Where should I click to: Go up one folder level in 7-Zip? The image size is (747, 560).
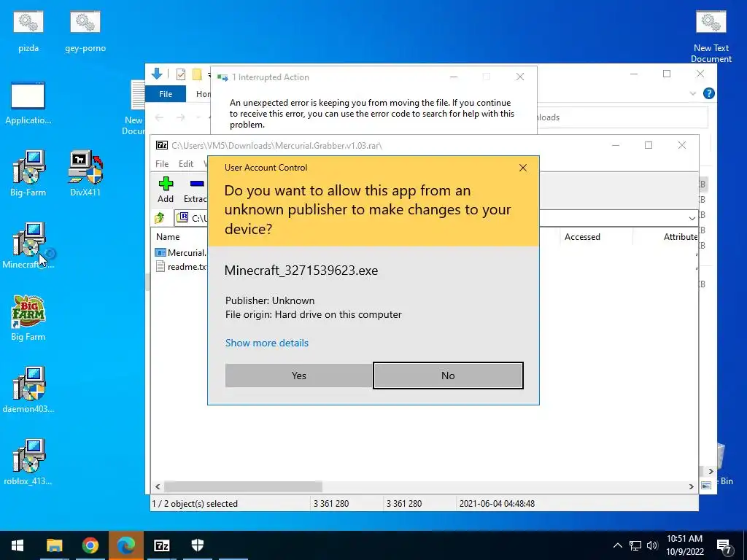[160, 218]
